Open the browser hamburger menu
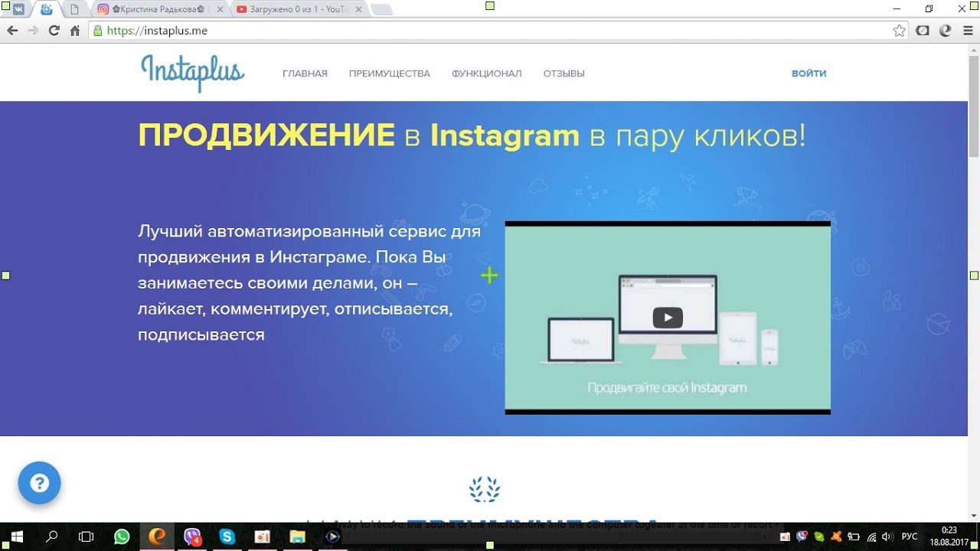980x551 pixels. (967, 31)
